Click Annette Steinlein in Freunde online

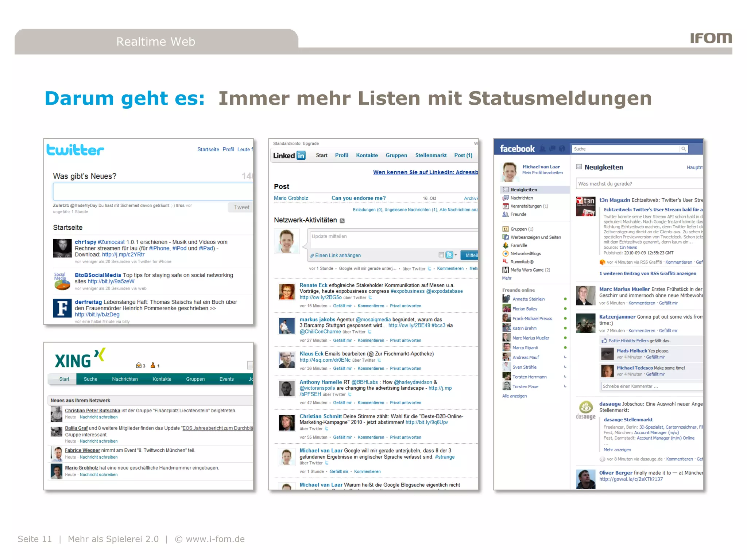pos(529,299)
